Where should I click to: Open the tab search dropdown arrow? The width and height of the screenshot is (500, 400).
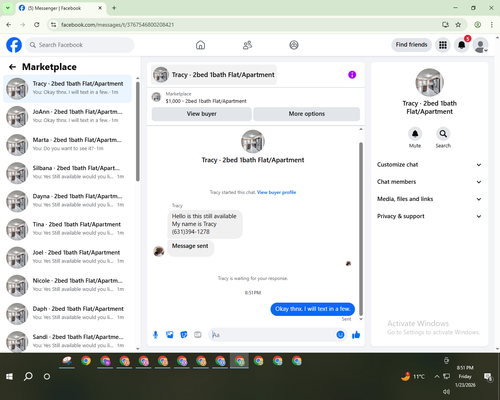(8, 8)
